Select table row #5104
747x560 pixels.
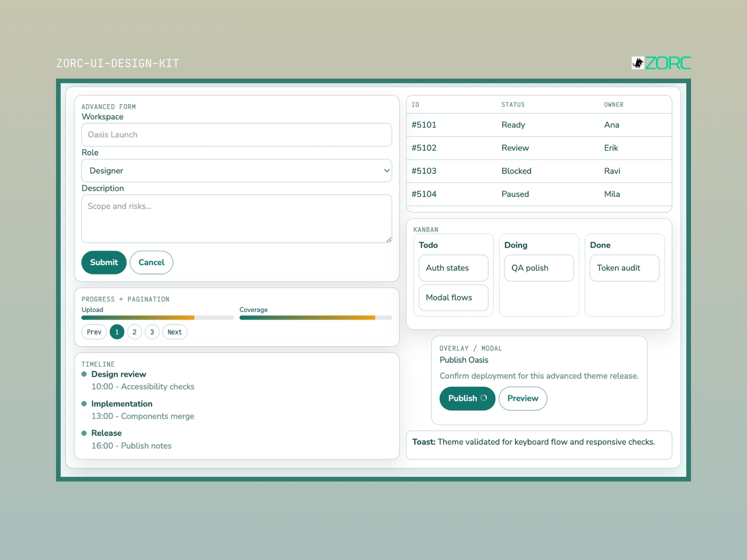[x=539, y=194]
